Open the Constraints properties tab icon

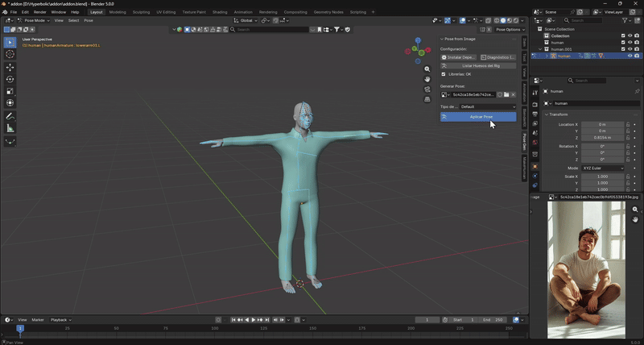pyautogui.click(x=535, y=185)
